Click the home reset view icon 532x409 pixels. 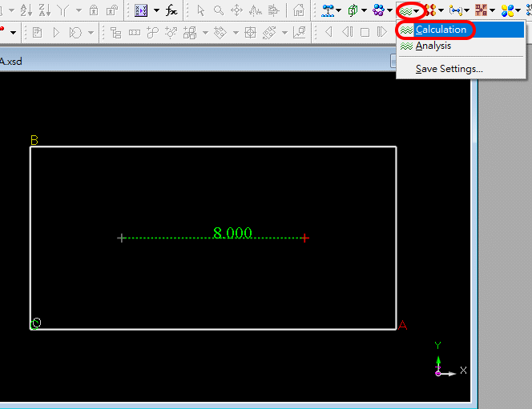pyautogui.click(x=299, y=10)
